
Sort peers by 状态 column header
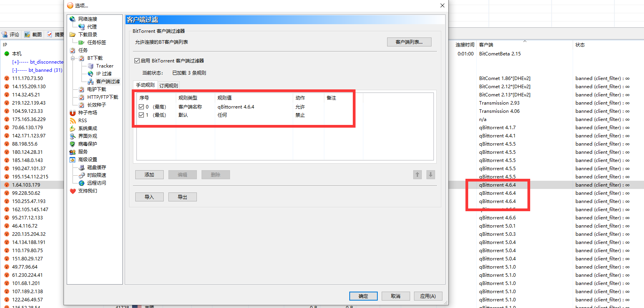(x=580, y=45)
